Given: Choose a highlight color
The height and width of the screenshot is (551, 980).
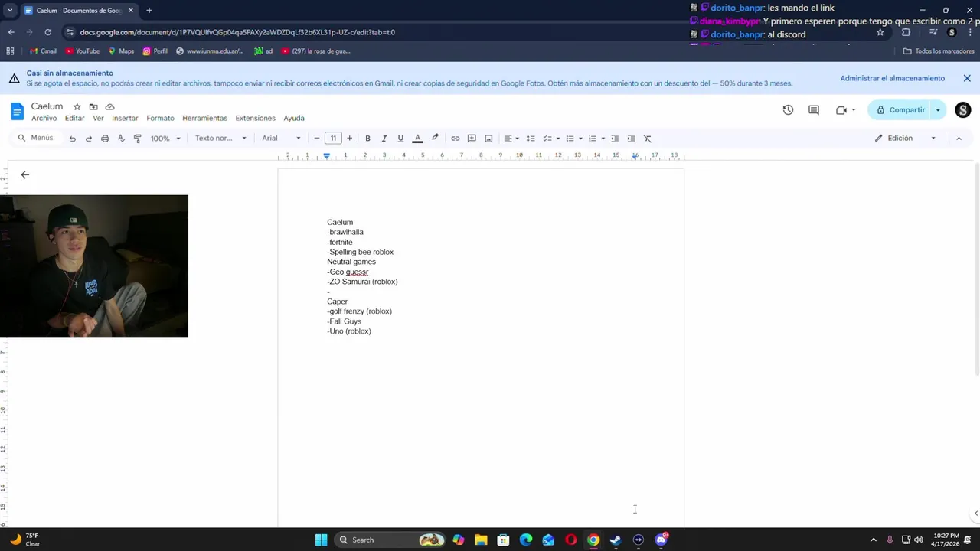Looking at the screenshot, I should click(435, 139).
